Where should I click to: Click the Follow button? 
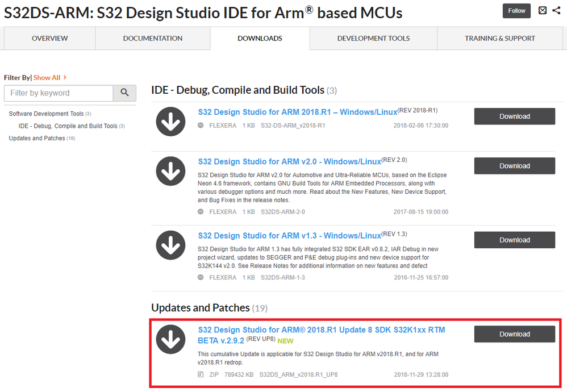pos(516,11)
